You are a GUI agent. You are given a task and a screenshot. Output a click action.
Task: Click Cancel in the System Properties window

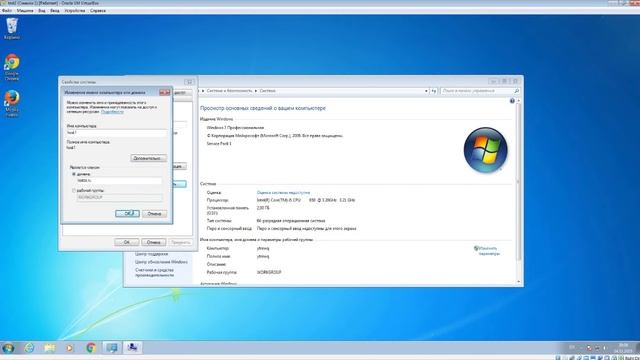153,242
